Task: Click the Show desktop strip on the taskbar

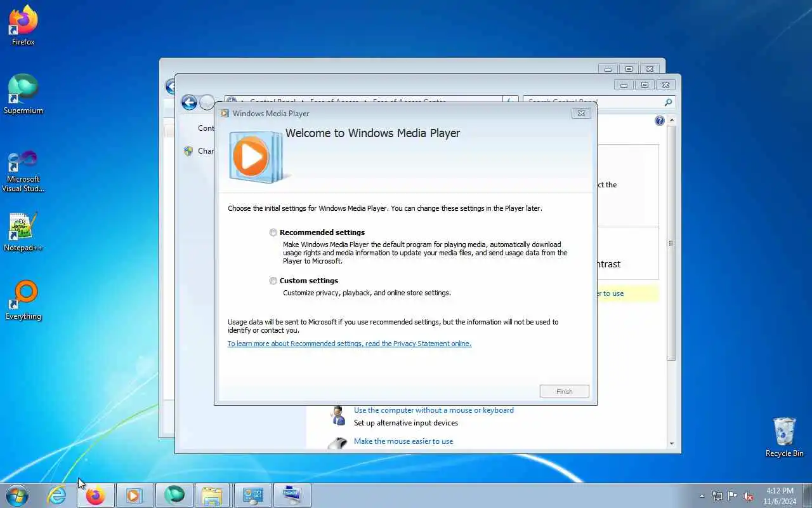Action: 807,495
